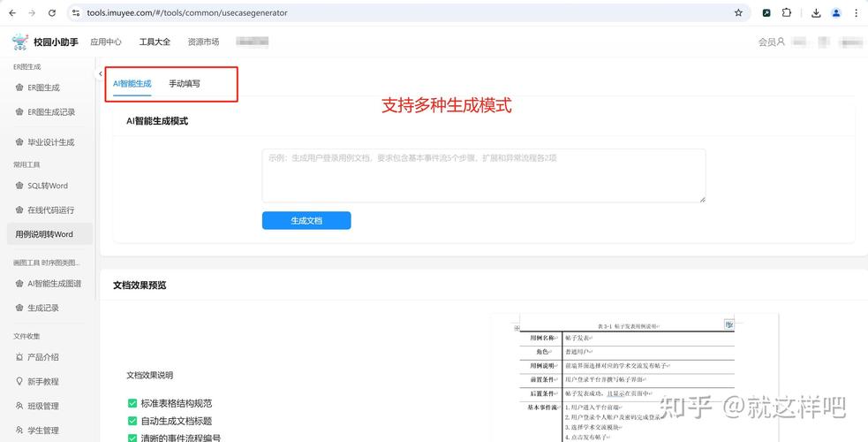Click the 清晰的事件流程编号 checkmark

[x=132, y=438]
